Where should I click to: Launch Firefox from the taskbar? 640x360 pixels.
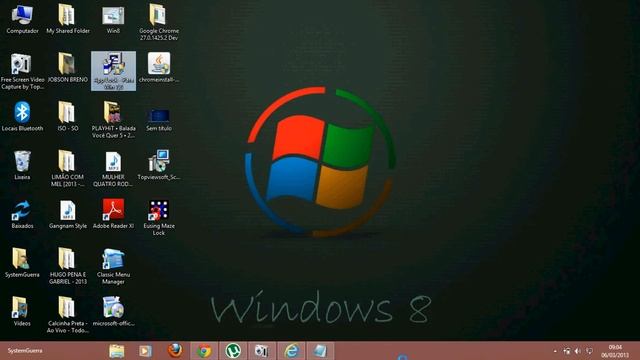point(175,351)
